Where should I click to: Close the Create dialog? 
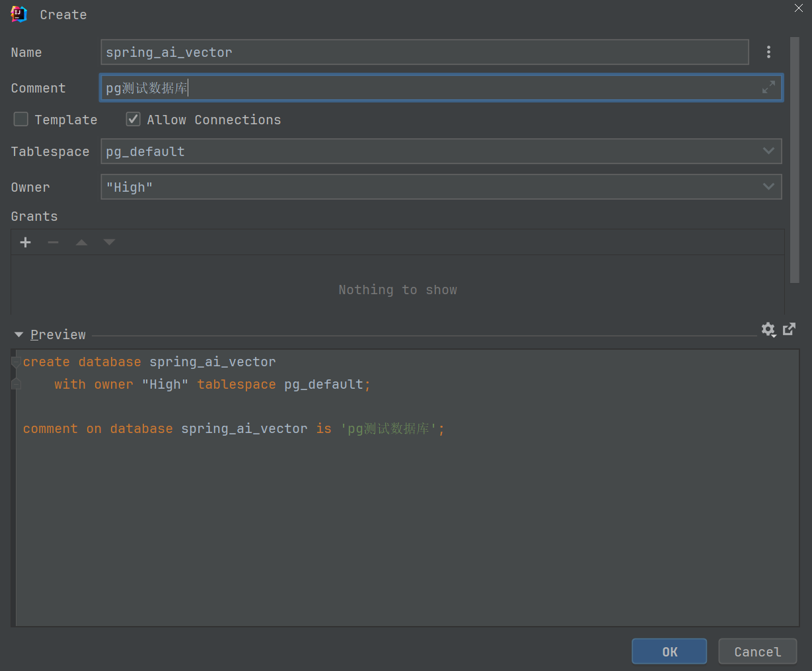[799, 8]
